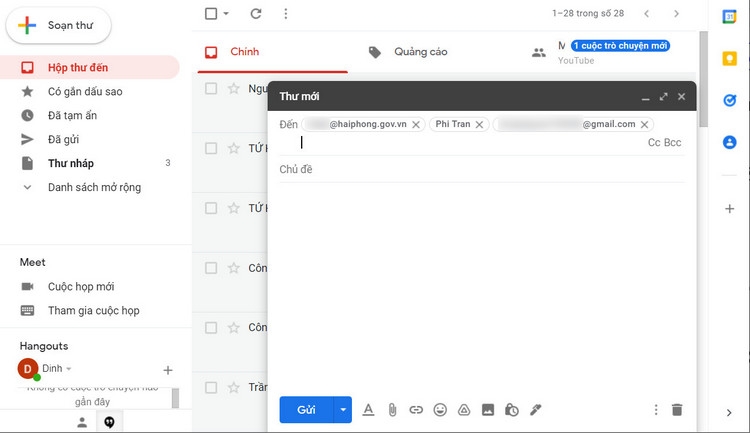Check the Trần email row checkbox
750x433 pixels.
pyautogui.click(x=211, y=388)
